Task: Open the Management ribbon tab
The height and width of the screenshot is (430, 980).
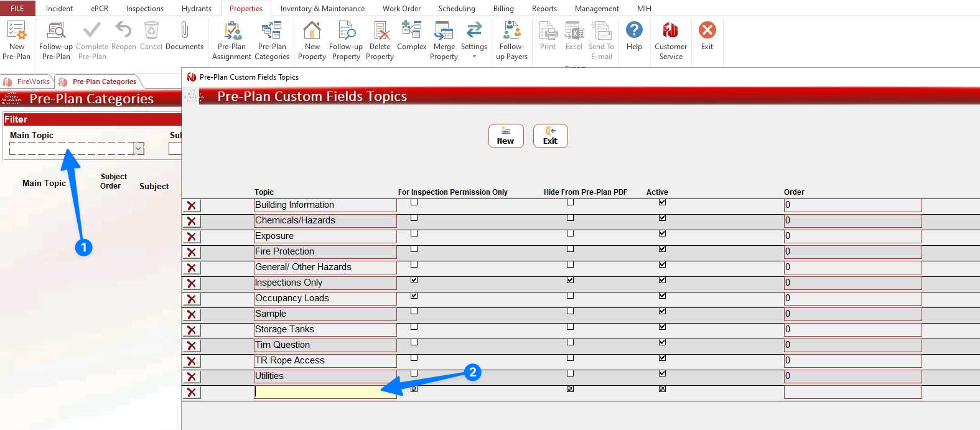Action: coord(597,9)
